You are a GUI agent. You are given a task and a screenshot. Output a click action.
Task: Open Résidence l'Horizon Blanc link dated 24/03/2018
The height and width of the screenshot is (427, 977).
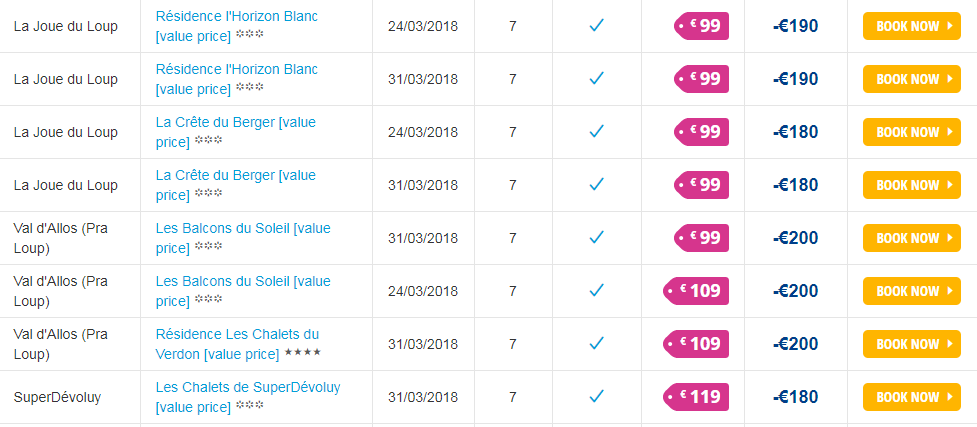(237, 26)
